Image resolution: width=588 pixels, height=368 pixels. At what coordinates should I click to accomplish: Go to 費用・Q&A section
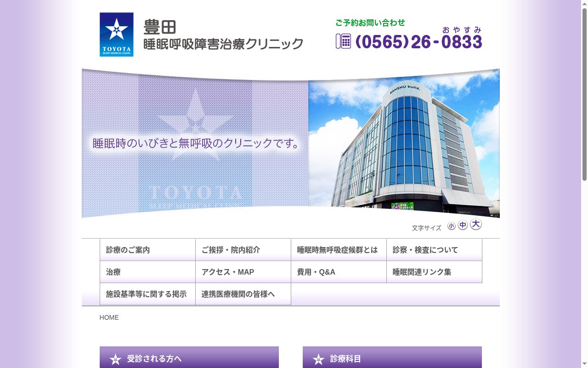pyautogui.click(x=339, y=272)
